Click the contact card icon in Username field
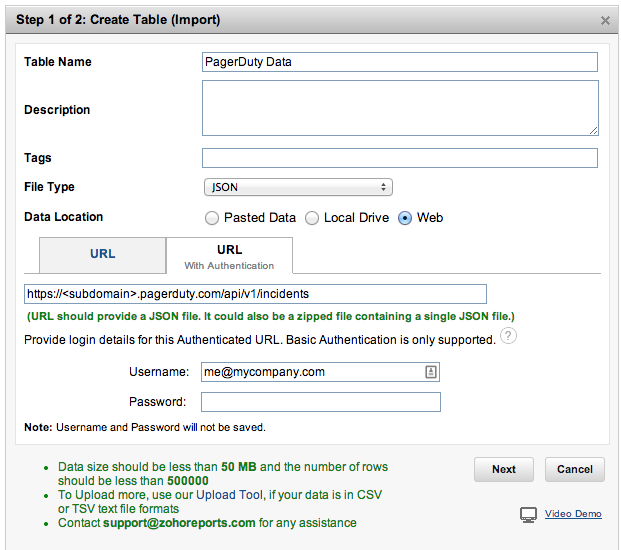This screenshot has width=621, height=550. tap(430, 372)
